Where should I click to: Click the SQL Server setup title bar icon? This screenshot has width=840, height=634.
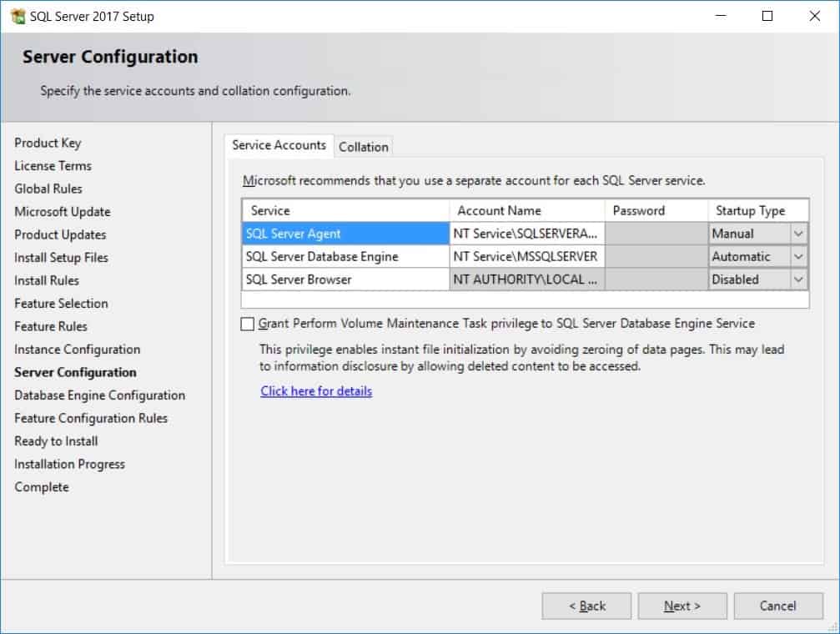tap(18, 16)
